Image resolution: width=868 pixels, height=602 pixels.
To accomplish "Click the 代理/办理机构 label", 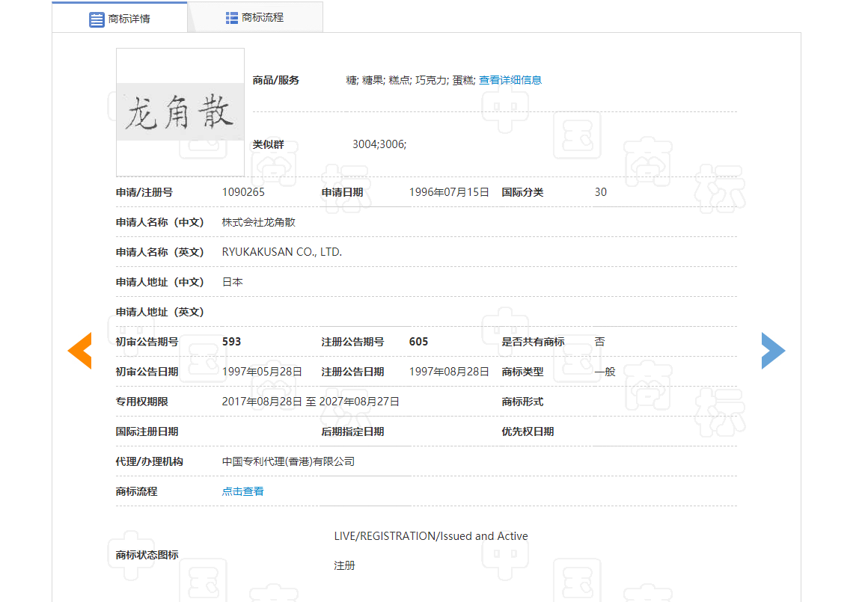I will click(149, 461).
